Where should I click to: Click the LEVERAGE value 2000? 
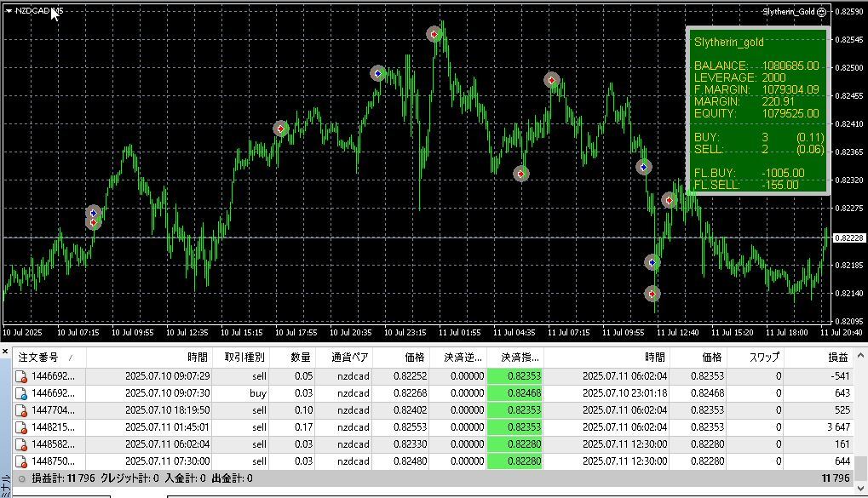tap(774, 77)
